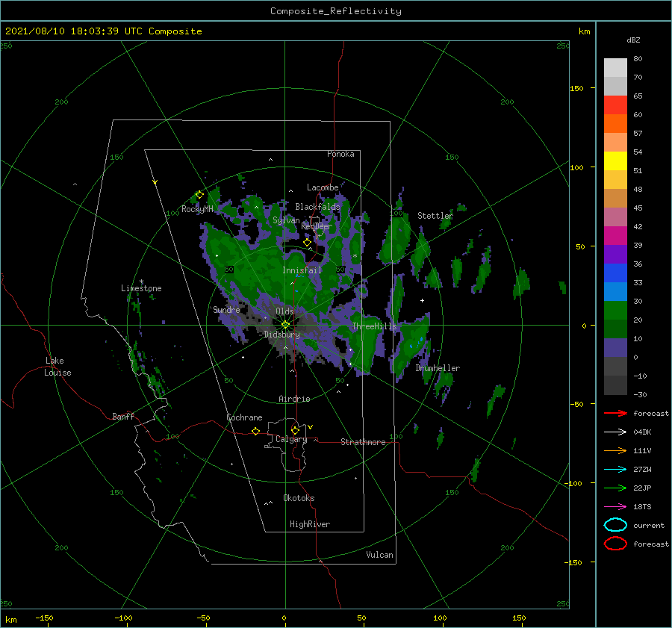Image resolution: width=672 pixels, height=628 pixels.
Task: Click the Ponoka town label
Action: coord(340,154)
